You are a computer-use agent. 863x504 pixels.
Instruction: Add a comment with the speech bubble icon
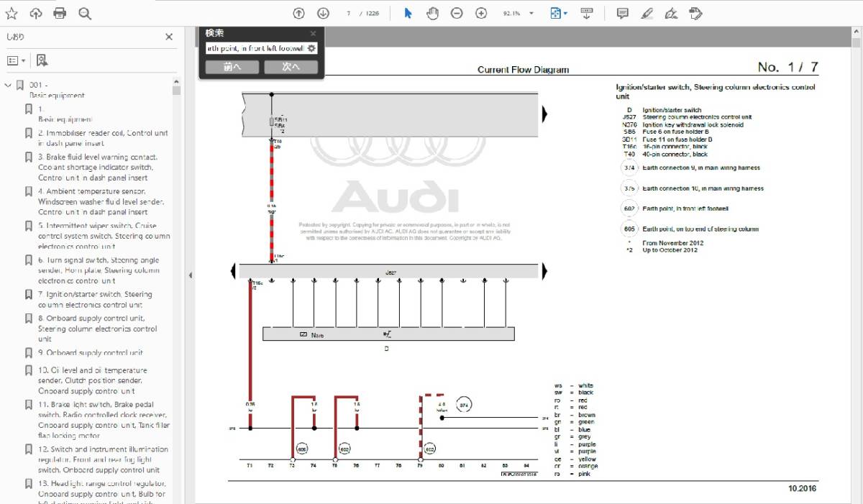(x=623, y=13)
